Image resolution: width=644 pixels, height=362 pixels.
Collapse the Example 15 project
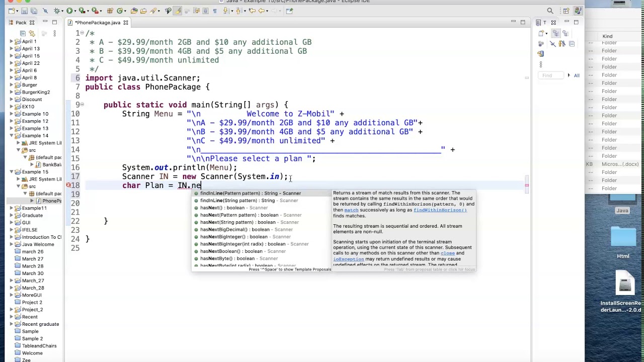point(12,172)
